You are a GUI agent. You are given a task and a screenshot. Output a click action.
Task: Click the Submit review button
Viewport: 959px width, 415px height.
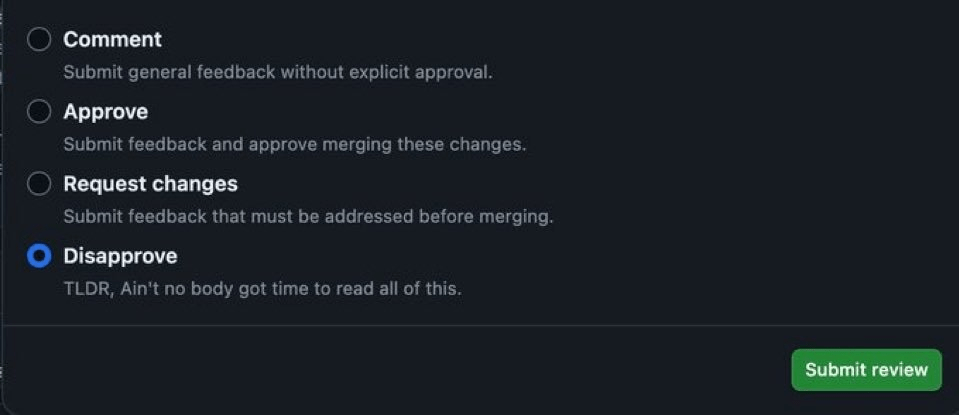(x=866, y=369)
